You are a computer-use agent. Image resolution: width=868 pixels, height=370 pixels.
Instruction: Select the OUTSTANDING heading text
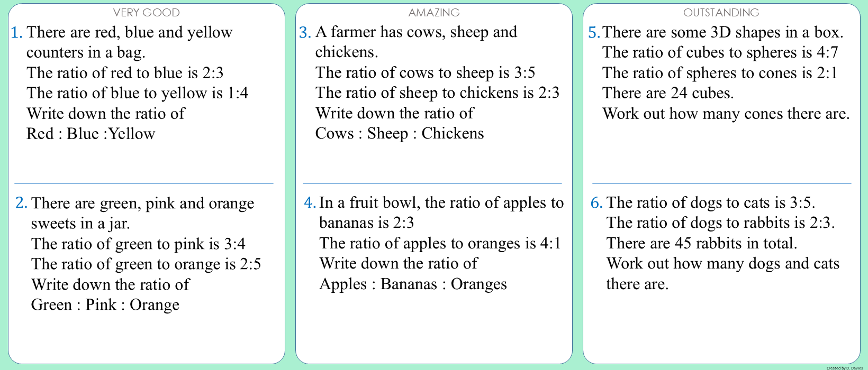[x=721, y=12]
